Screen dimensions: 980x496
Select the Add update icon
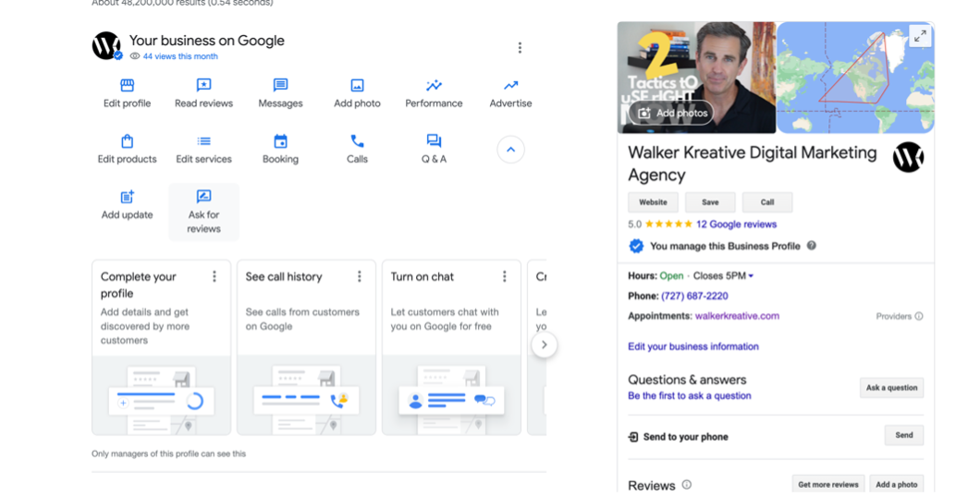pos(127,197)
